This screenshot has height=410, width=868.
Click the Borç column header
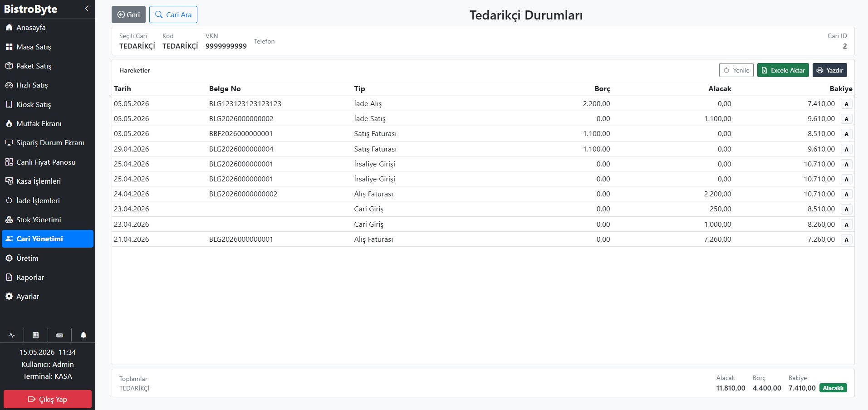[x=602, y=89]
